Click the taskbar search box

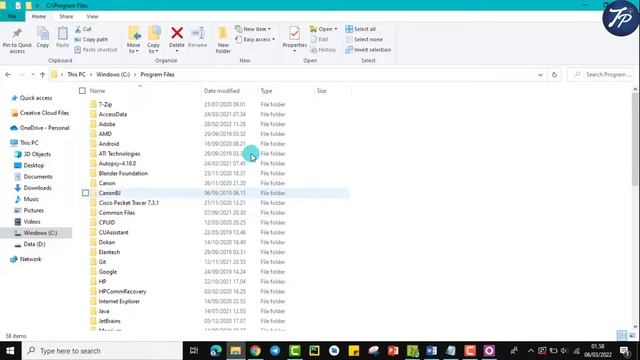pos(102,351)
